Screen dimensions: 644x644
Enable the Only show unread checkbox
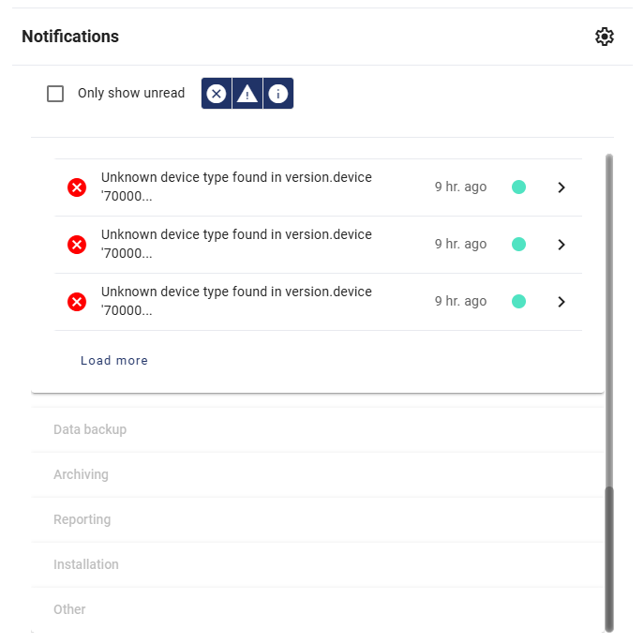[55, 94]
